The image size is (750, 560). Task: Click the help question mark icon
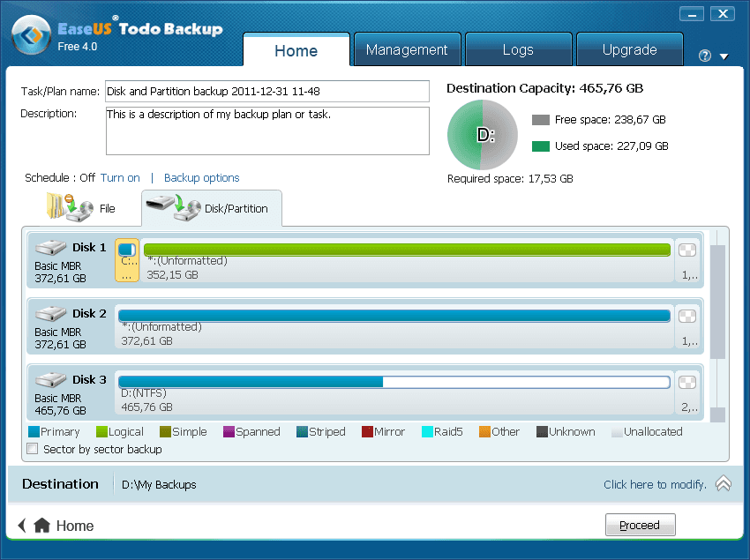coord(703,55)
